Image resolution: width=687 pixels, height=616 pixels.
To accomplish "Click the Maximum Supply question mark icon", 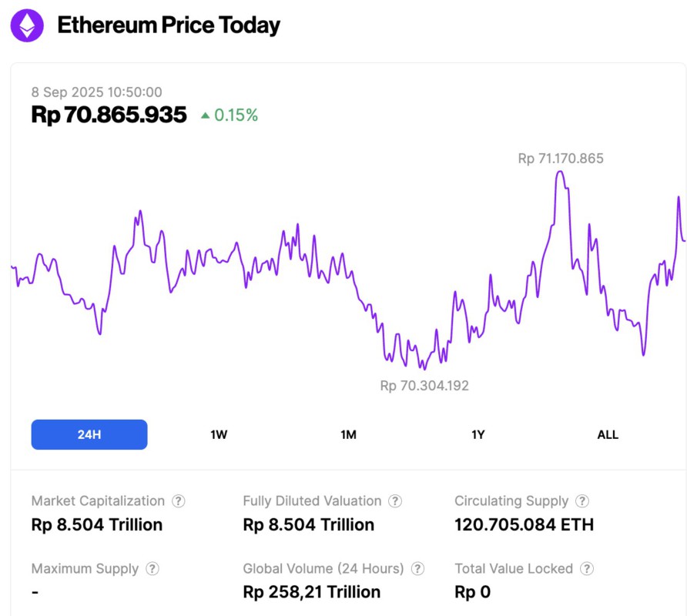I will 152,568.
